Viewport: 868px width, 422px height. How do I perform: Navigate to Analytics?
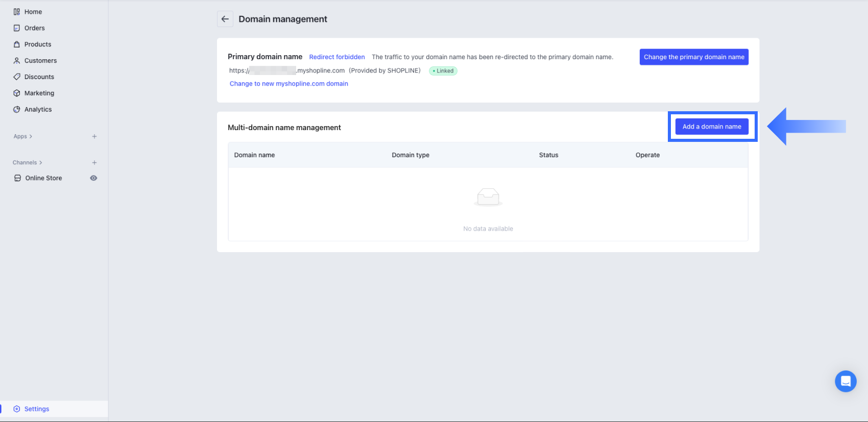[38, 110]
